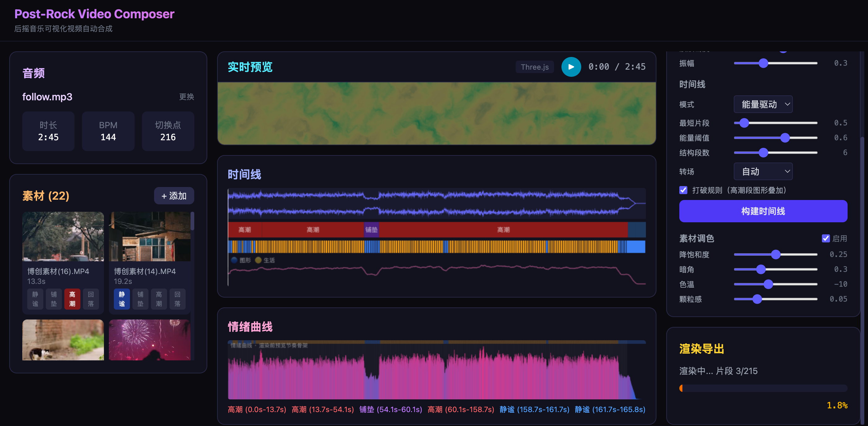
Task: Toggle 打破规则 checkbox
Action: pos(683,190)
